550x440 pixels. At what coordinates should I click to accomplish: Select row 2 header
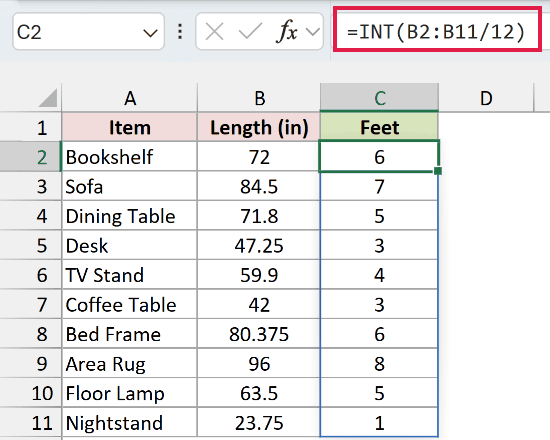(x=31, y=156)
